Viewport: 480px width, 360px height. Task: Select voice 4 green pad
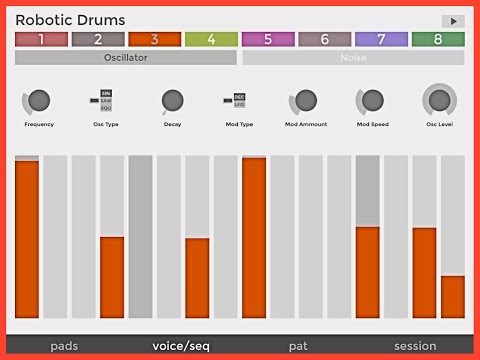point(211,39)
